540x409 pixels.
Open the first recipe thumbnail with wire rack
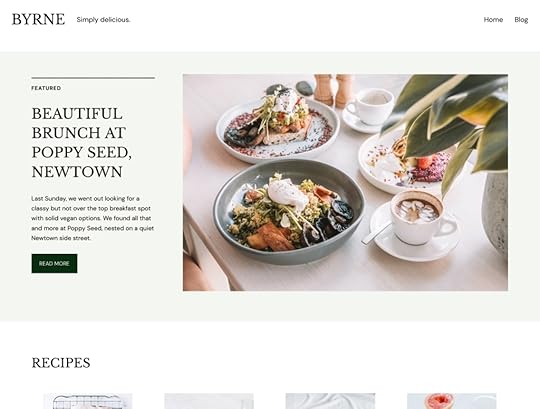point(88,401)
